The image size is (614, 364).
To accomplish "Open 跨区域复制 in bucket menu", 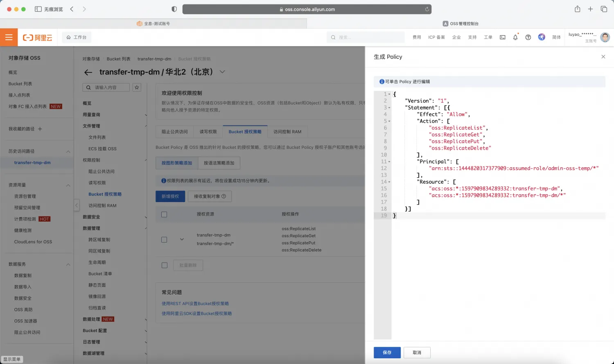I will click(x=99, y=240).
